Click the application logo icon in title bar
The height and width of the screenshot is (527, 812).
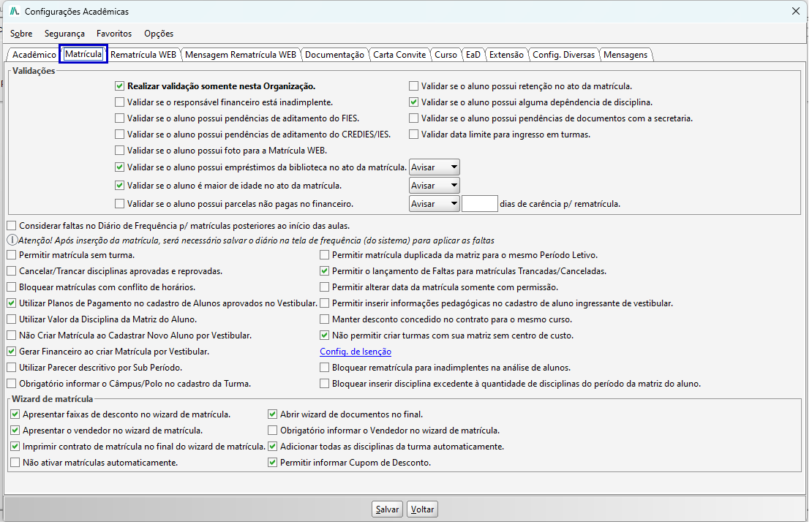tap(15, 11)
